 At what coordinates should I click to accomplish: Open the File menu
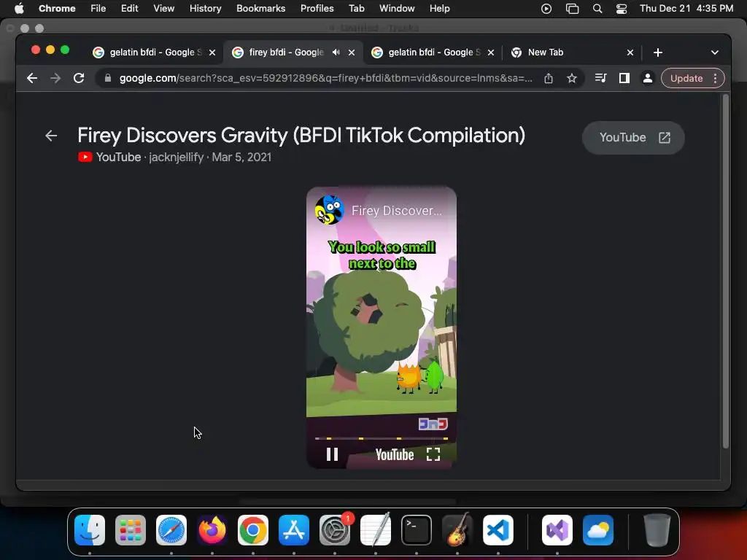(98, 8)
